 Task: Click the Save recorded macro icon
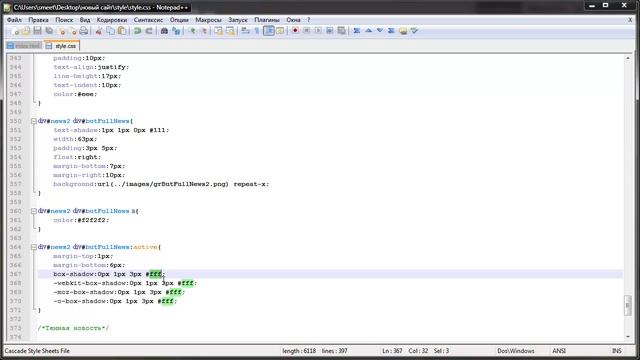coord(342,31)
